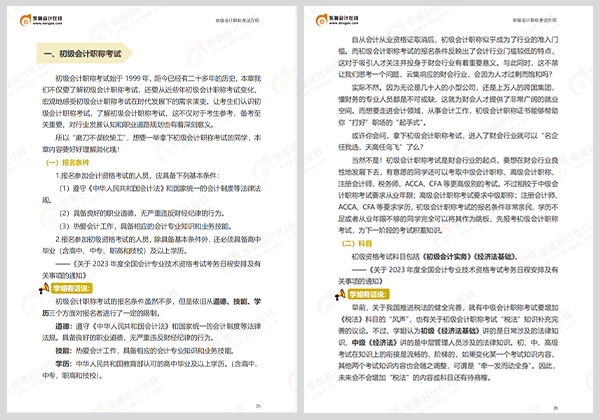The height and width of the screenshot is (420, 600).
Task: Click line starting "当然不是!"
Action: (x=455, y=160)
